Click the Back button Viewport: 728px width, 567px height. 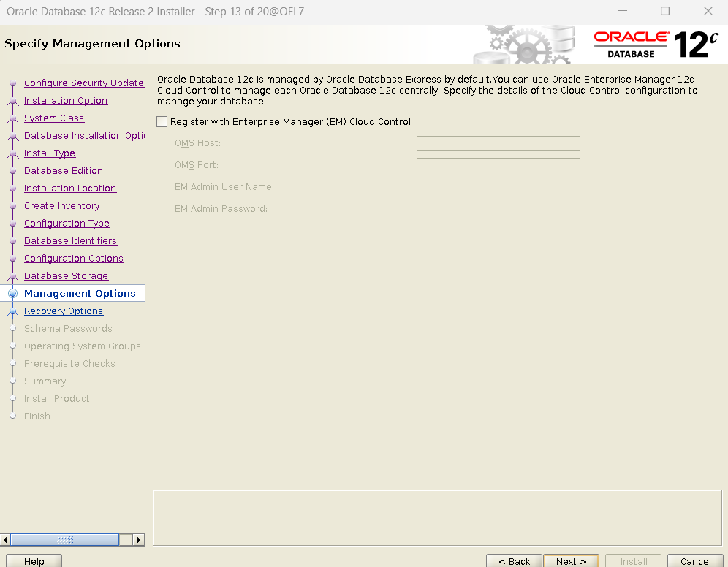(x=514, y=560)
